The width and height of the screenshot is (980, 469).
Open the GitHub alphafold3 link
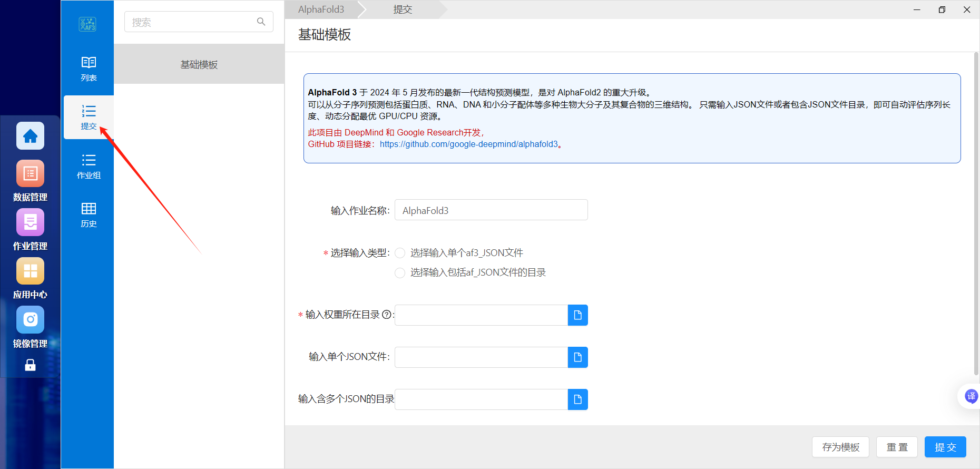468,144
